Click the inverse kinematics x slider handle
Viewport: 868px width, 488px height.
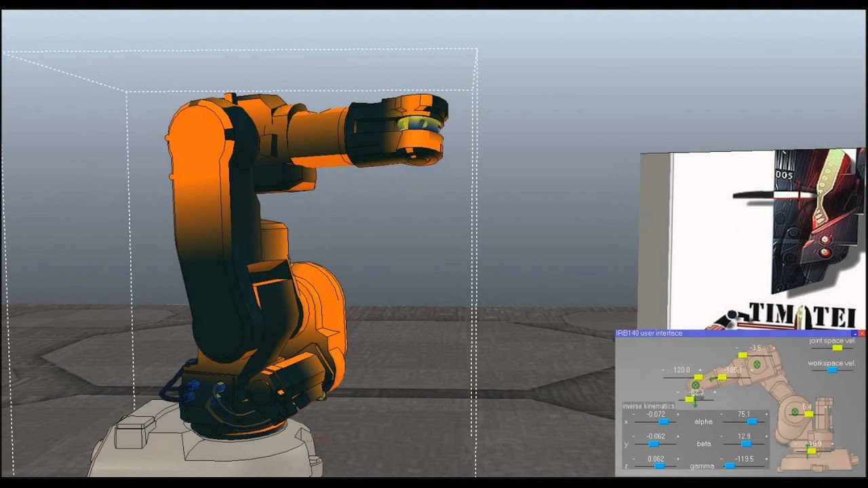point(664,422)
